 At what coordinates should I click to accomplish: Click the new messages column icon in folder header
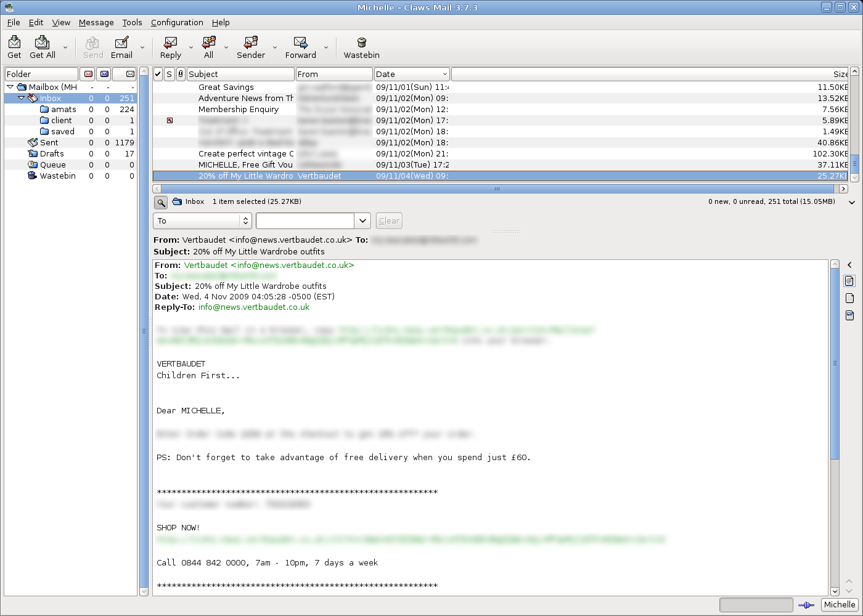coord(88,74)
